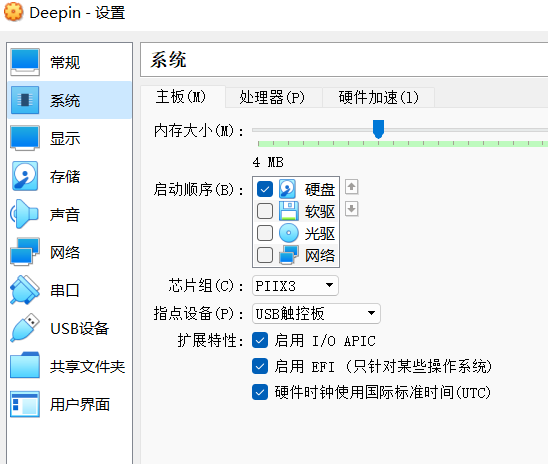This screenshot has height=464, width=548.
Task: Switch to the 硬件加速(l) tab
Action: (378, 97)
